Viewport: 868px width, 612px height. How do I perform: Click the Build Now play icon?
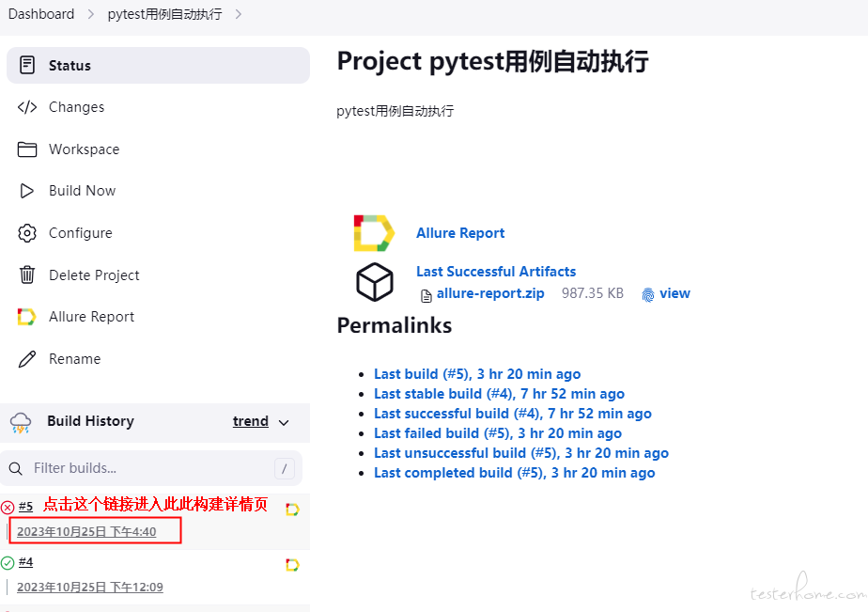pyautogui.click(x=26, y=191)
